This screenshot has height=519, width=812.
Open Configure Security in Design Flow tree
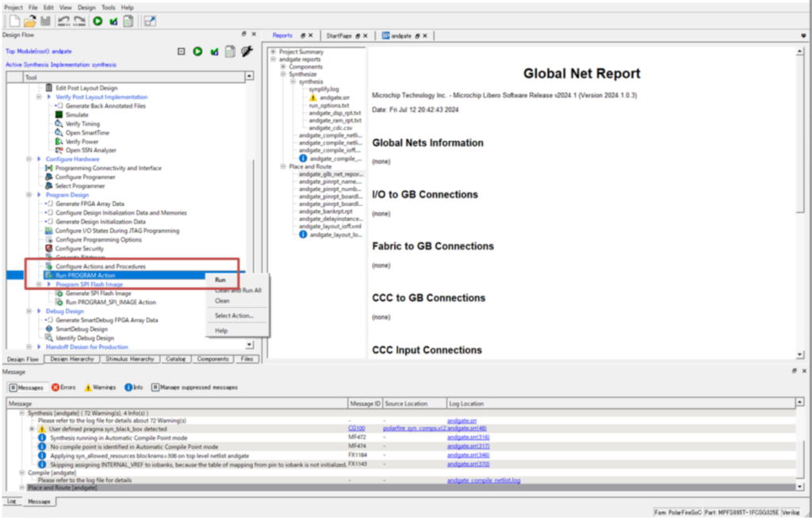tap(79, 249)
